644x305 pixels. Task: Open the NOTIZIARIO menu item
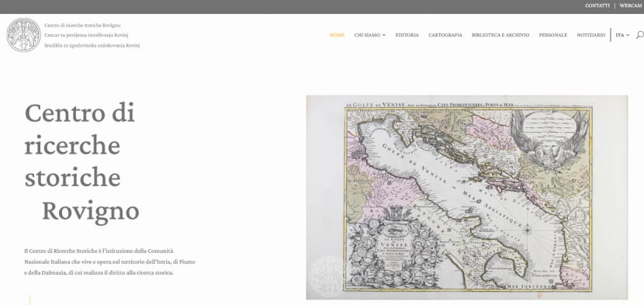[x=591, y=35]
